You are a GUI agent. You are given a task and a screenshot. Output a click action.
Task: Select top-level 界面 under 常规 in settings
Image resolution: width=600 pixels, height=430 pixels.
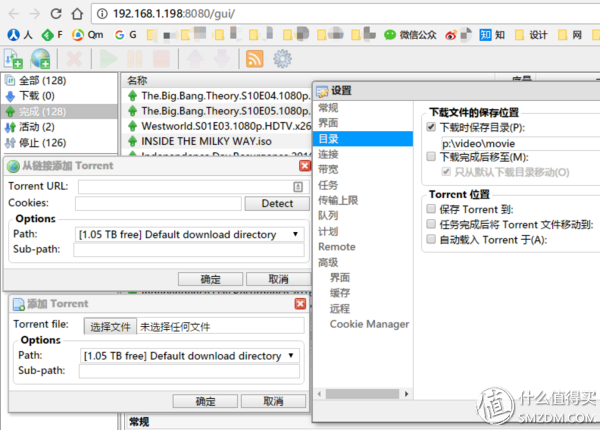[x=328, y=123]
